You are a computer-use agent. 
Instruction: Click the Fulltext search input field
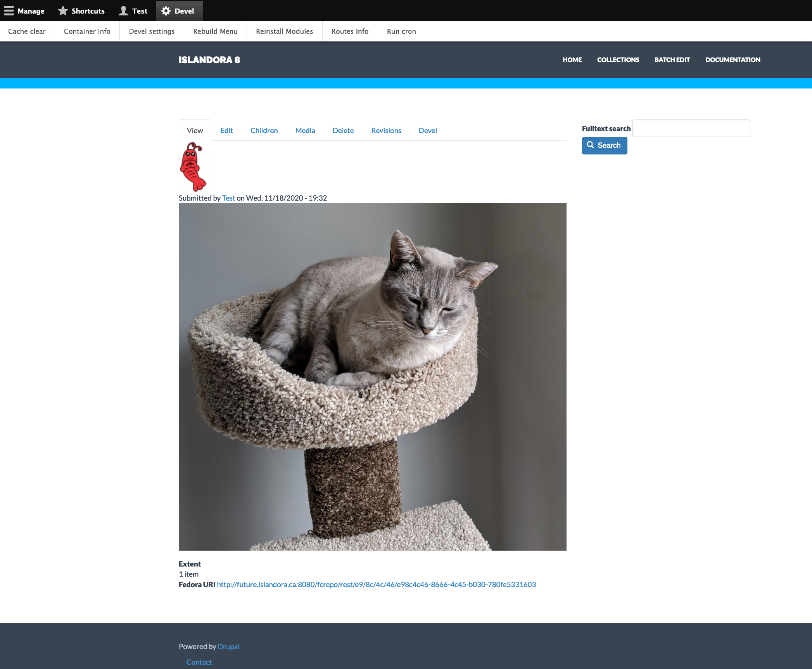(691, 128)
